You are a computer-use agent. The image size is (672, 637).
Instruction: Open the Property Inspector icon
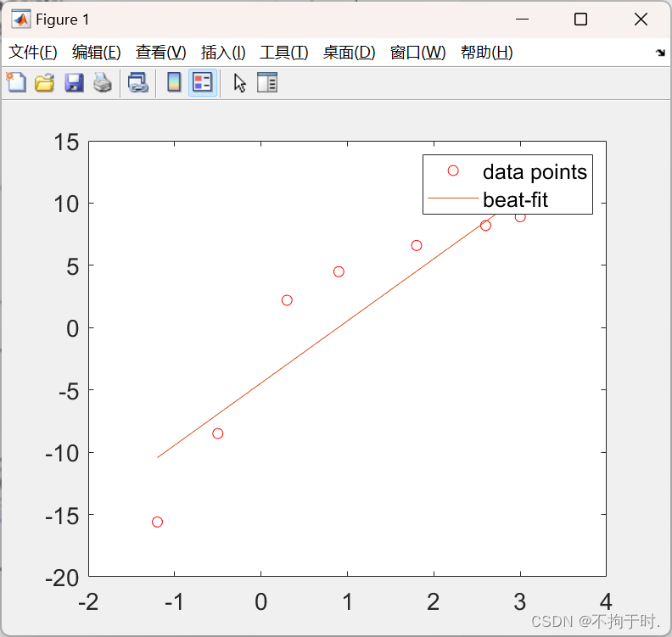tap(267, 82)
